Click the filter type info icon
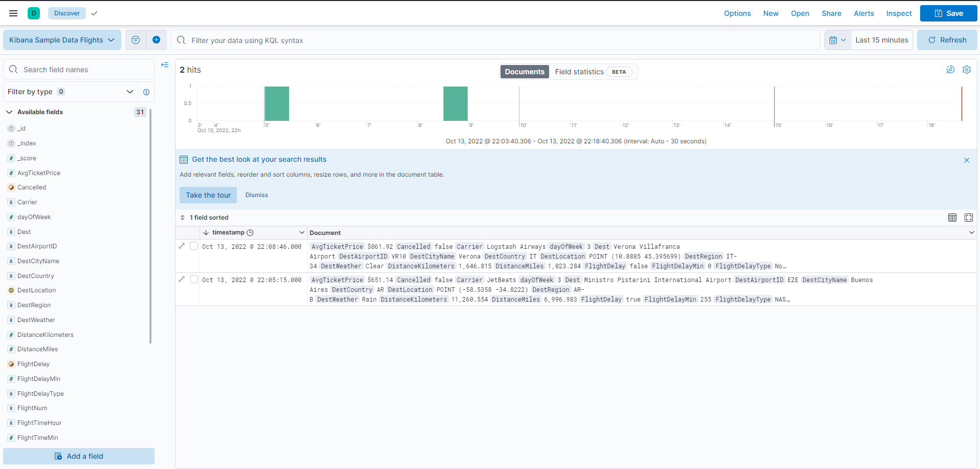The width and height of the screenshot is (980, 469). point(146,92)
